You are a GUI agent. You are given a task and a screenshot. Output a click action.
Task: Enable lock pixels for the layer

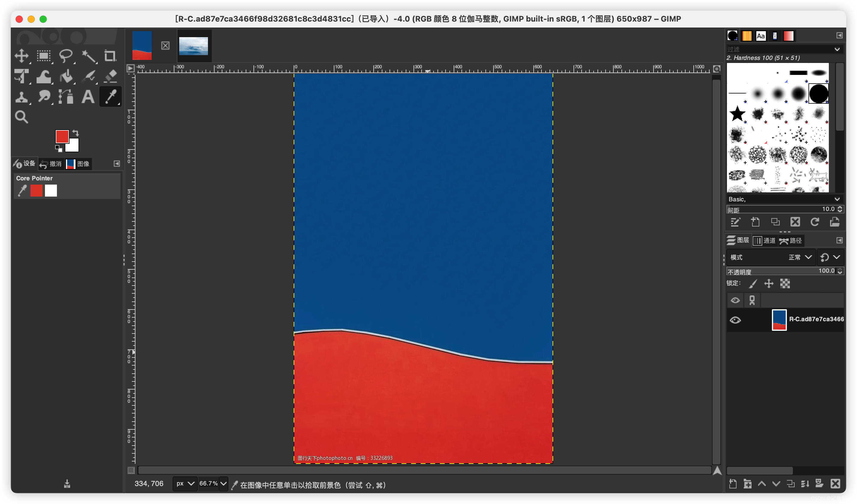pyautogui.click(x=753, y=283)
